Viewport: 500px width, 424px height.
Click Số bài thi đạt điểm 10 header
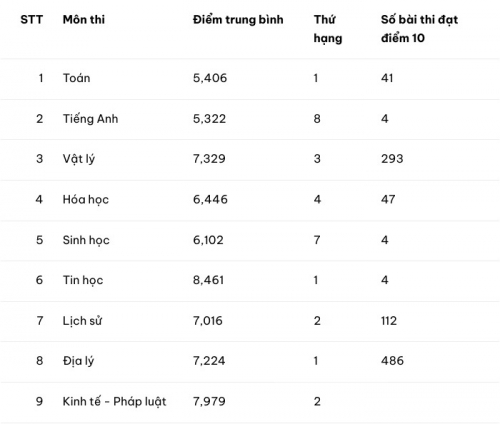pyautogui.click(x=419, y=29)
